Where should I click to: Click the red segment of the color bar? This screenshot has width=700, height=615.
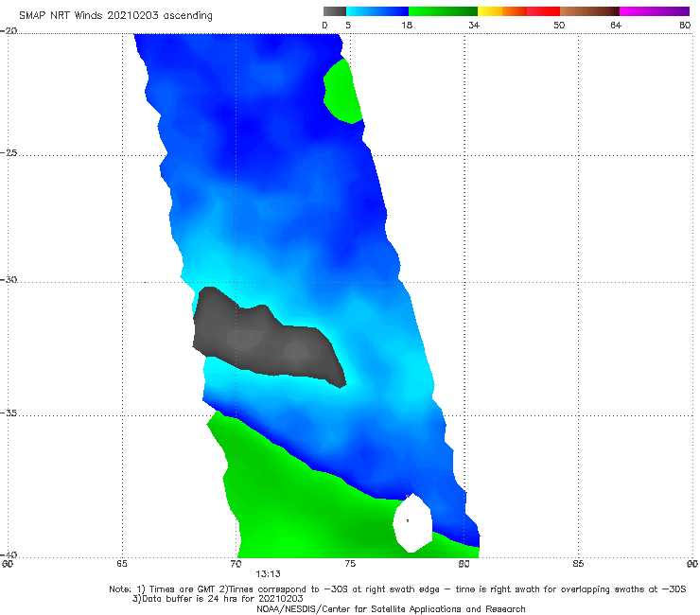(543, 11)
